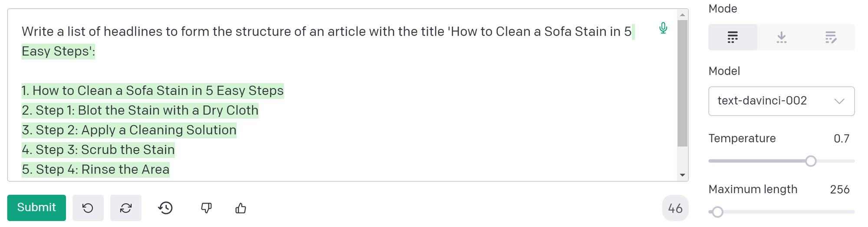Image resolution: width=868 pixels, height=227 pixels.
Task: Click the regenerate refresh icon
Action: click(x=126, y=208)
